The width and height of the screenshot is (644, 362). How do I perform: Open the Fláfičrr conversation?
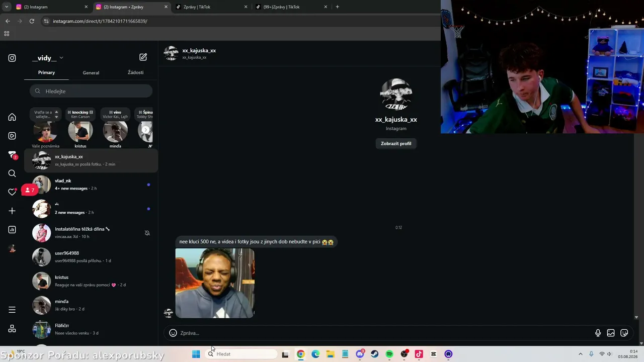point(91,329)
